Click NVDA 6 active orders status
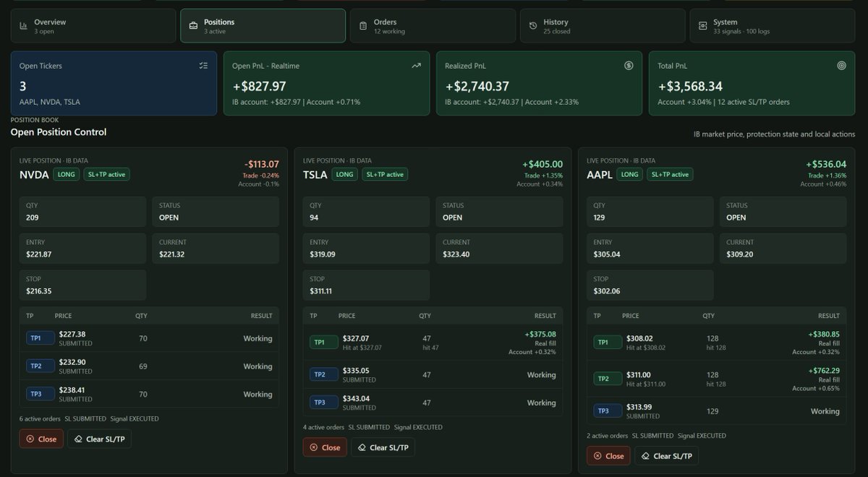868x477 pixels. tap(40, 418)
